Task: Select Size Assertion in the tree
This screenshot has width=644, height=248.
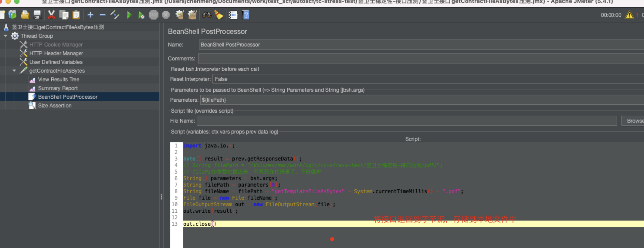Action: [x=55, y=105]
